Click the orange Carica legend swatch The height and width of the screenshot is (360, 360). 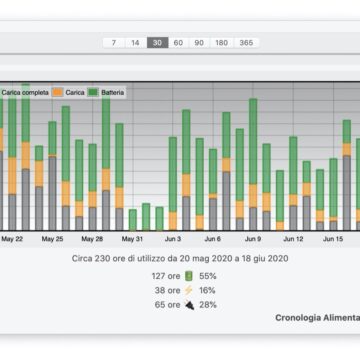point(58,92)
